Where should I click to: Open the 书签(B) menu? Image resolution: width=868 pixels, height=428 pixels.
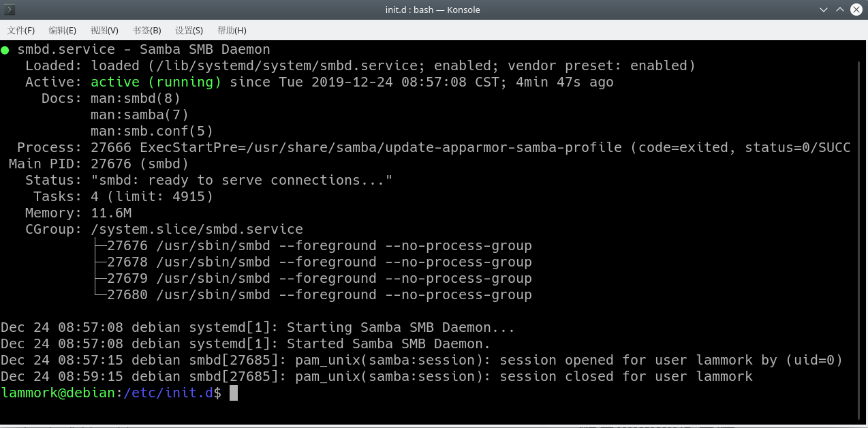(x=146, y=30)
